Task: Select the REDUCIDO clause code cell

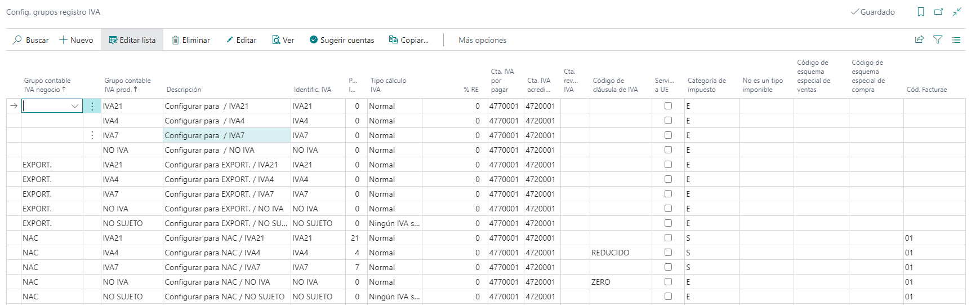Action: [620, 253]
